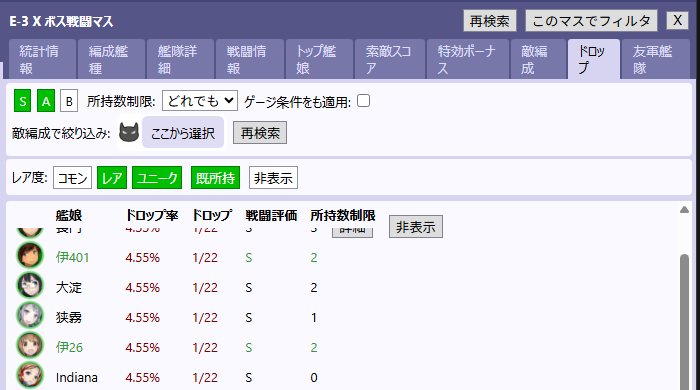The height and width of the screenshot is (390, 700).
Task: Toggle the S rank filter
Action: (x=23, y=100)
